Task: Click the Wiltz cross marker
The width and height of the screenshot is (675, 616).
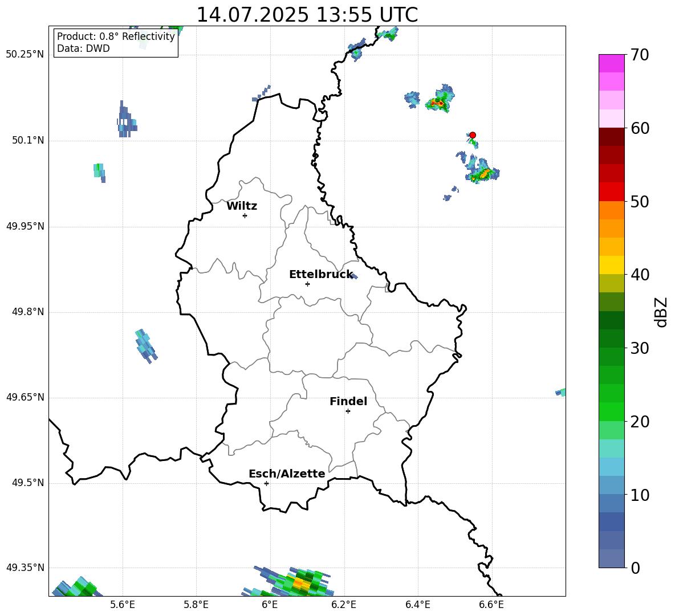Action: (x=245, y=215)
